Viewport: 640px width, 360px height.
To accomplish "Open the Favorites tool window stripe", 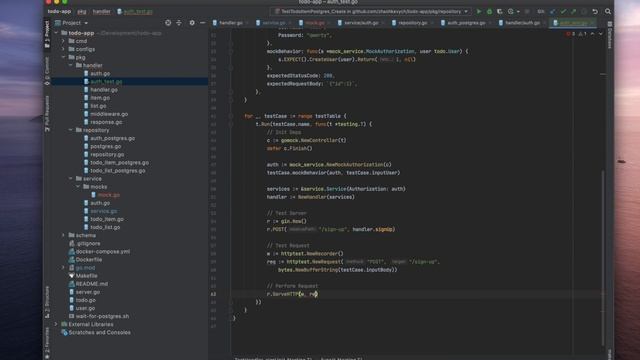I will pyautogui.click(x=47, y=344).
